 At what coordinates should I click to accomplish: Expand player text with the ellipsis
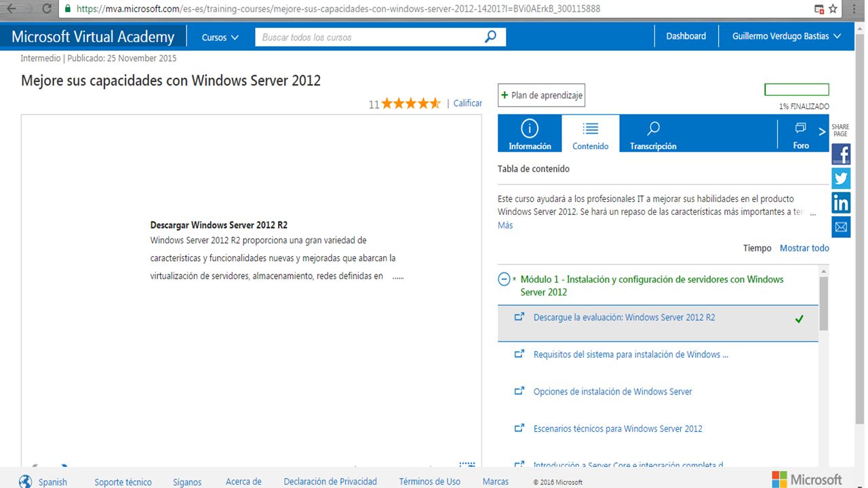(398, 277)
